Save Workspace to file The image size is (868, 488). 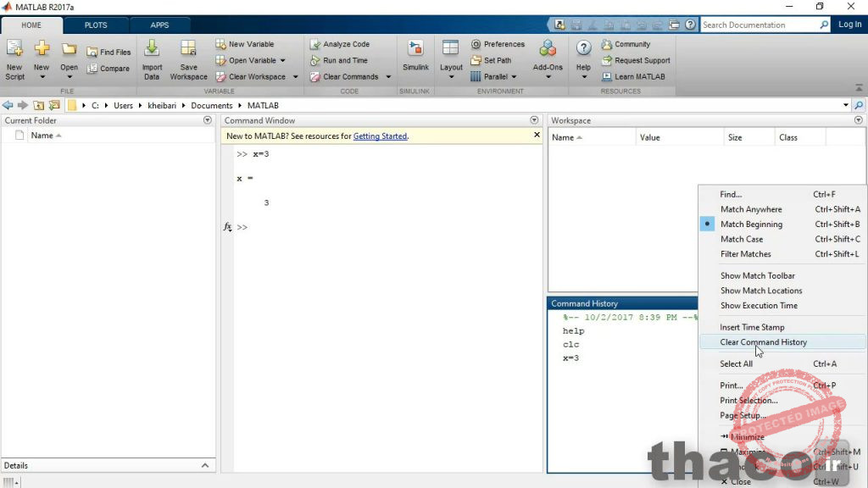pos(188,60)
